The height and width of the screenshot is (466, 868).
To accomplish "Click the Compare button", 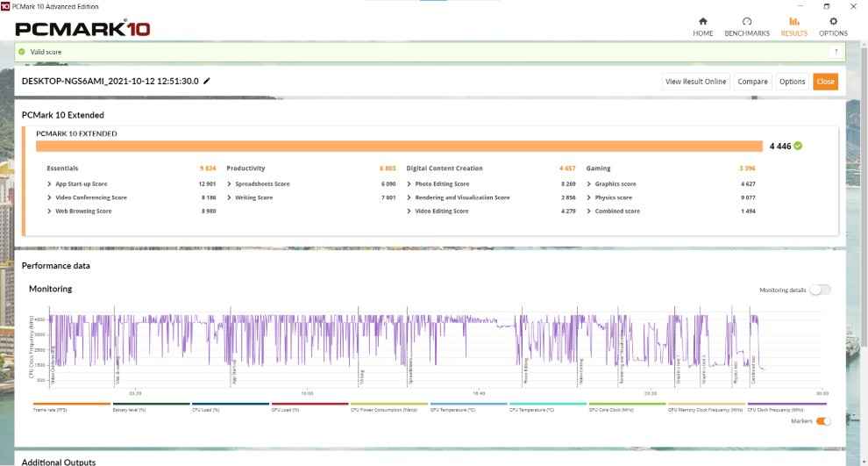I will pyautogui.click(x=752, y=82).
